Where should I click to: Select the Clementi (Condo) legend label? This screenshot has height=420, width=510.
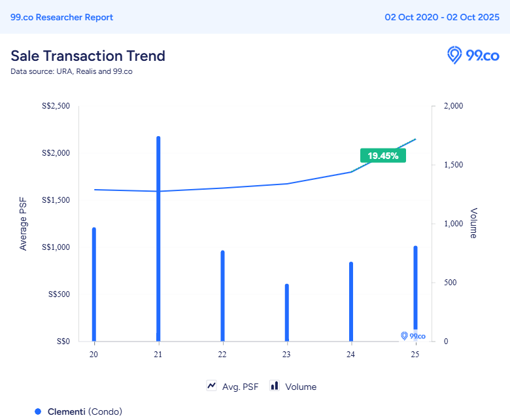click(x=84, y=411)
